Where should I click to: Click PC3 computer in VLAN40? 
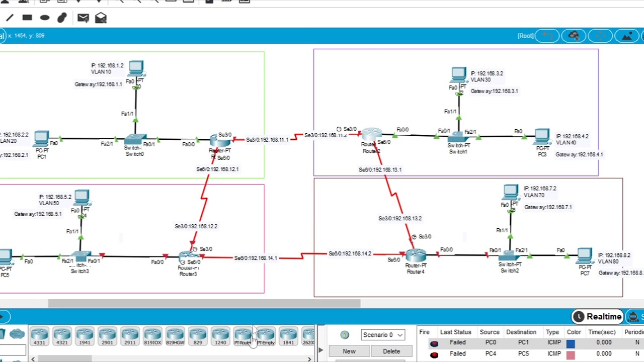(542, 137)
